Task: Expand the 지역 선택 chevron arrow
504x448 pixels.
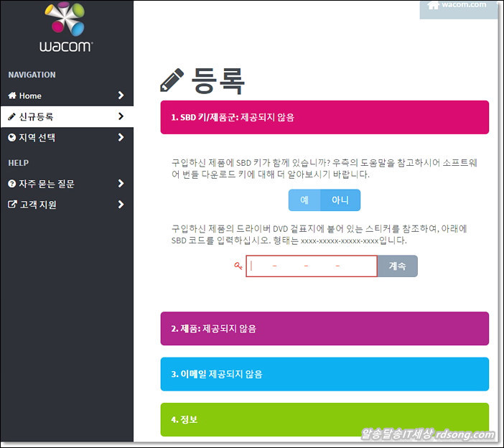Action: (x=121, y=137)
